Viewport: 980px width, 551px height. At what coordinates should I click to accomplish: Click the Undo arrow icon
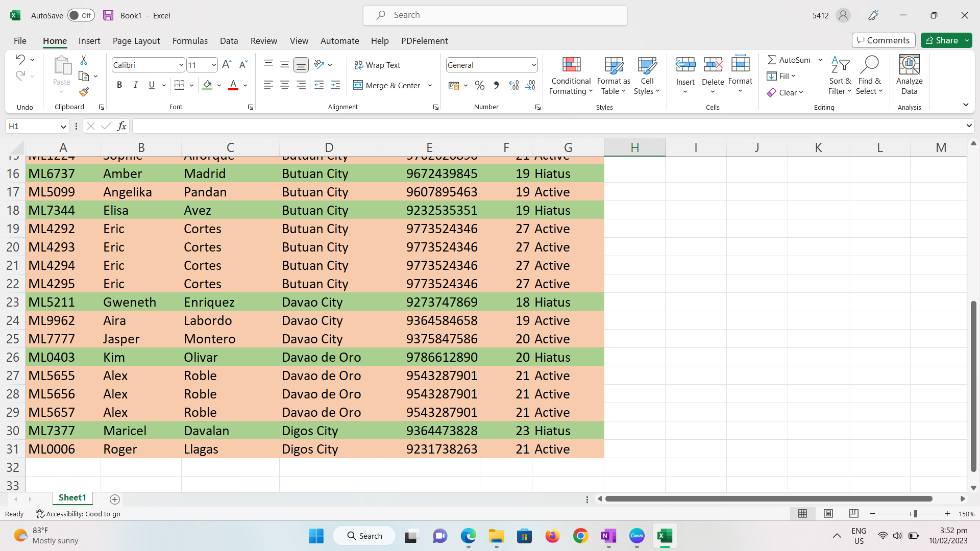click(20, 59)
